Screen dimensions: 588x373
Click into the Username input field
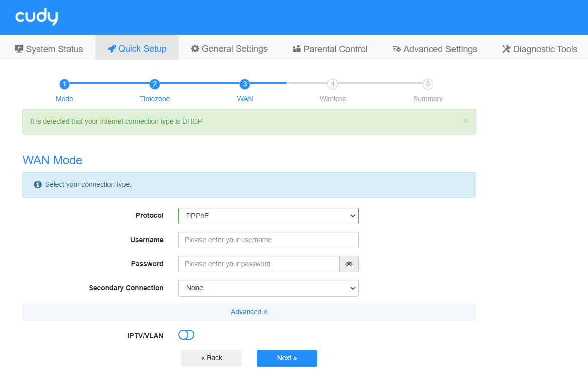pos(268,240)
